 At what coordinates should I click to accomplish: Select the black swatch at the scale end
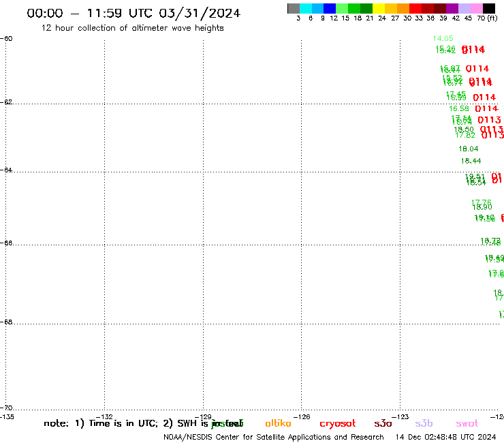coord(488,8)
